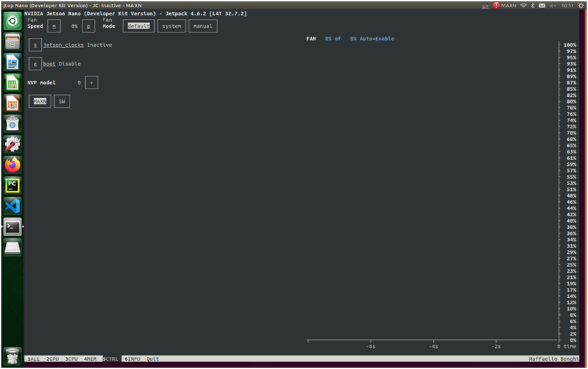Click Quit in the bottom bar
Image resolution: width=588 pixels, height=369 pixels.
coord(153,359)
